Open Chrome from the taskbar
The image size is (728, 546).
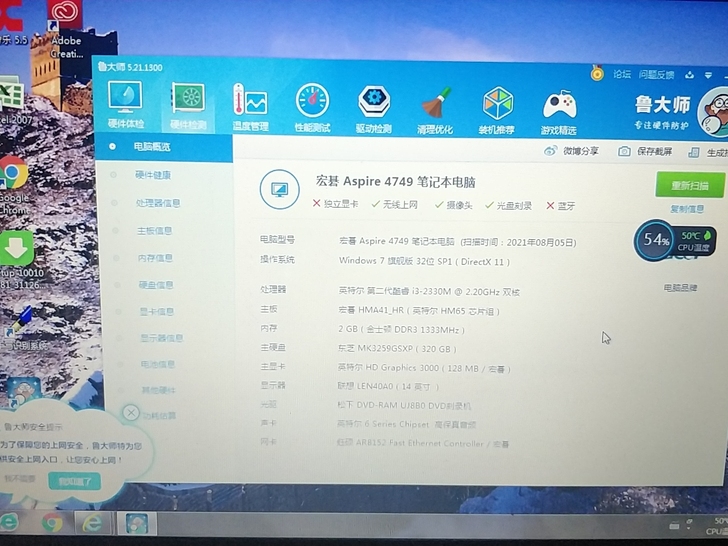coord(52,523)
